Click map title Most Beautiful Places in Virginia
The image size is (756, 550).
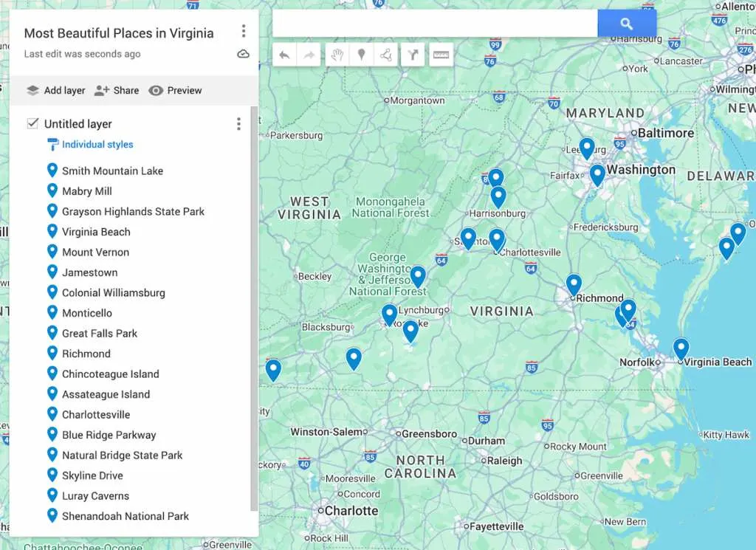(119, 33)
